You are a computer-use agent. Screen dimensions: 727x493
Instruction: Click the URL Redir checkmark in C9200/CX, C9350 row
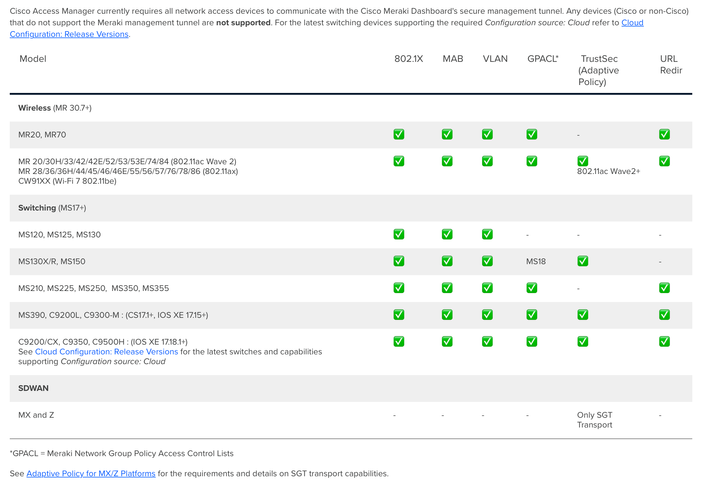click(664, 342)
